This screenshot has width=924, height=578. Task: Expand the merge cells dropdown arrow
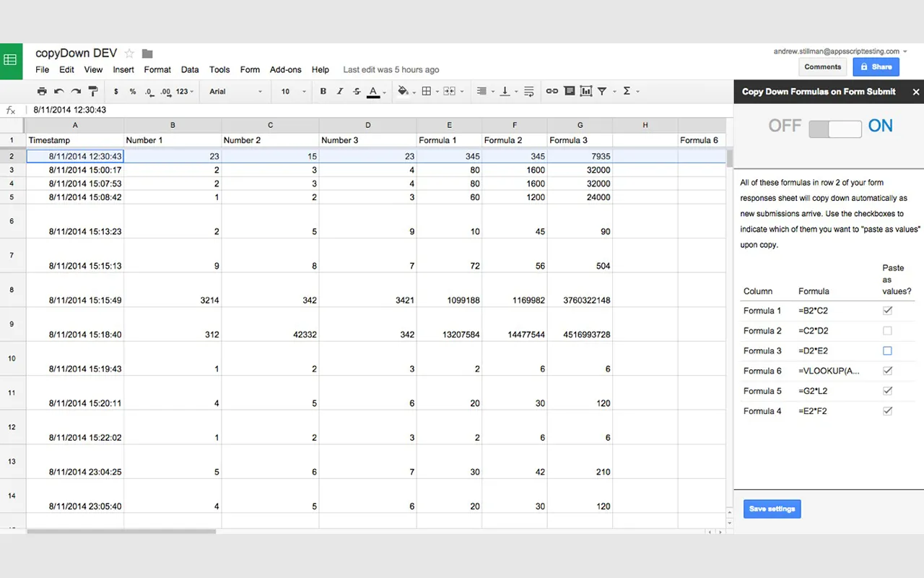pyautogui.click(x=461, y=92)
